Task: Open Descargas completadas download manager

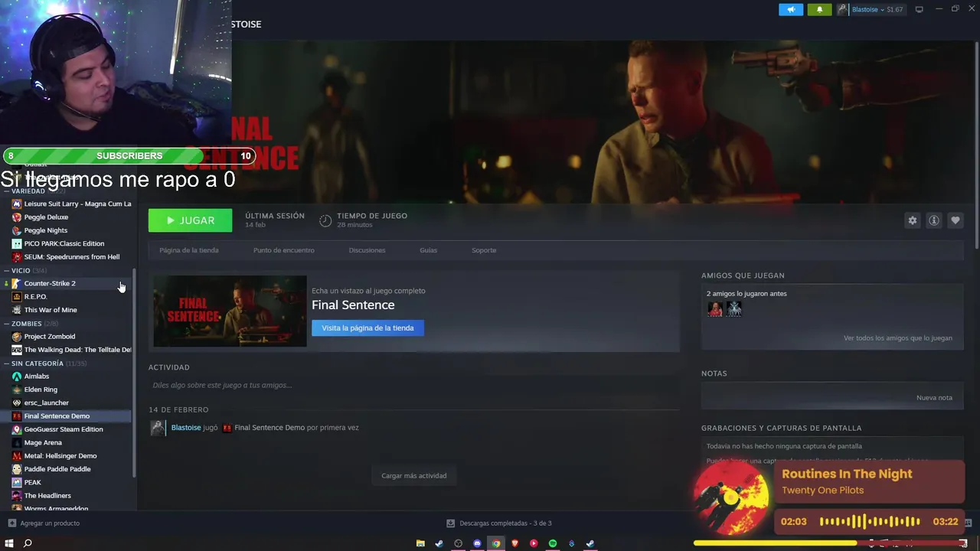Action: click(499, 523)
